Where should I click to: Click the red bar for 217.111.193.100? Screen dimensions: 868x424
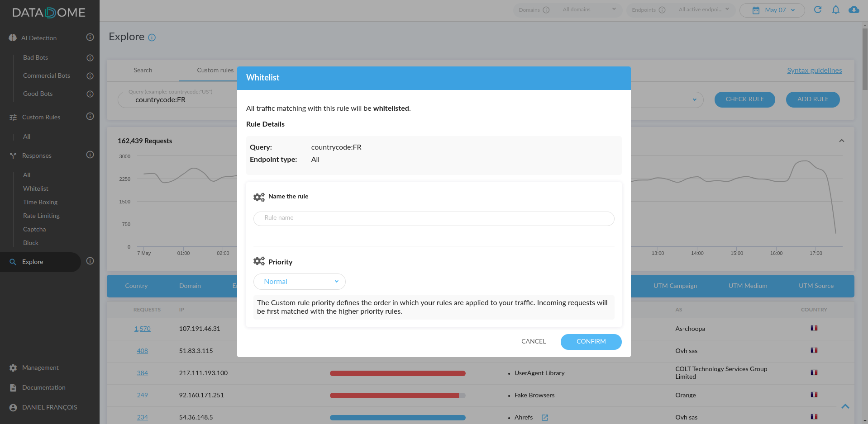398,373
